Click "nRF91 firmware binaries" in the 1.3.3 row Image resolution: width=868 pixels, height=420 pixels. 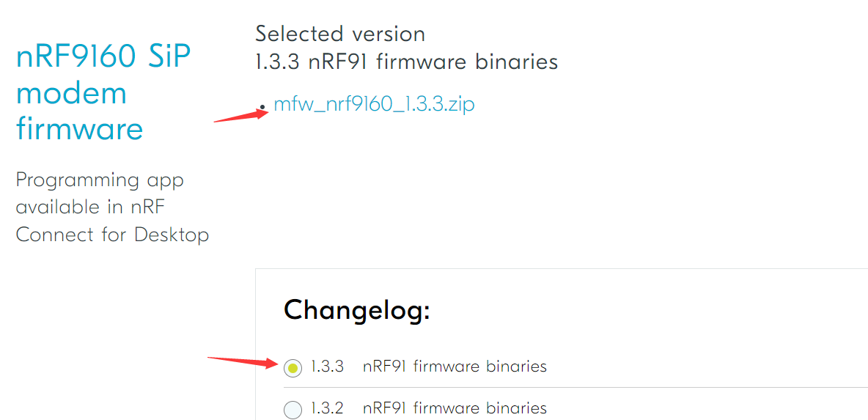click(x=455, y=366)
